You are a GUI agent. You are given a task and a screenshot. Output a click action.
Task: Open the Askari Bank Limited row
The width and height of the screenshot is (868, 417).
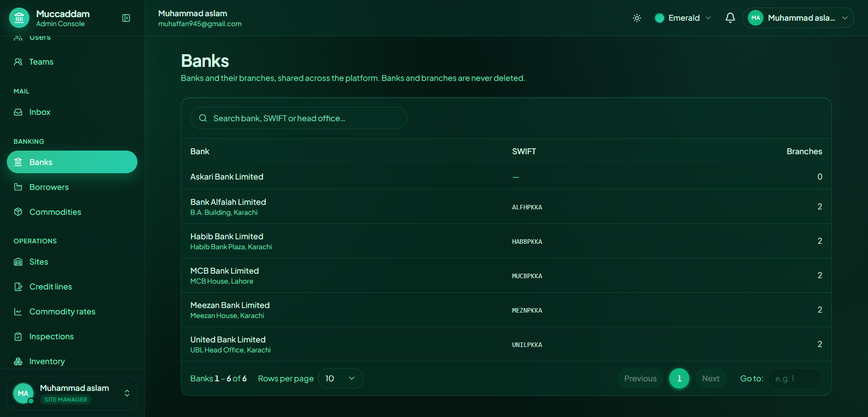[506, 177]
